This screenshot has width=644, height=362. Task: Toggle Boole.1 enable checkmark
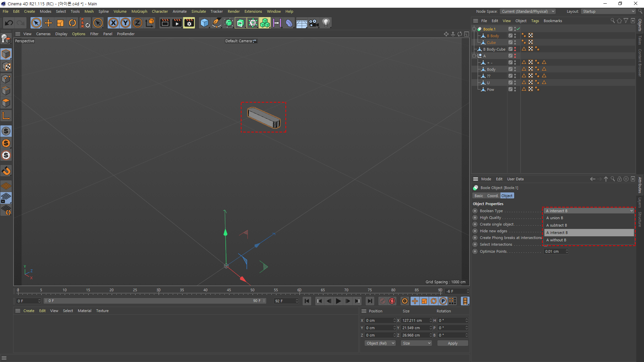tap(518, 29)
